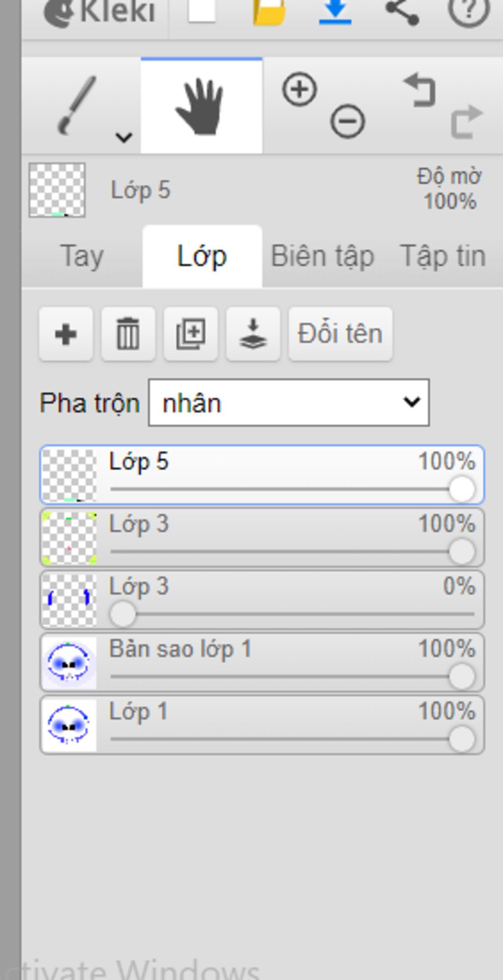Viewport: 503px width, 980px height.
Task: Zoom out with the minus magnifier
Action: pos(347,121)
